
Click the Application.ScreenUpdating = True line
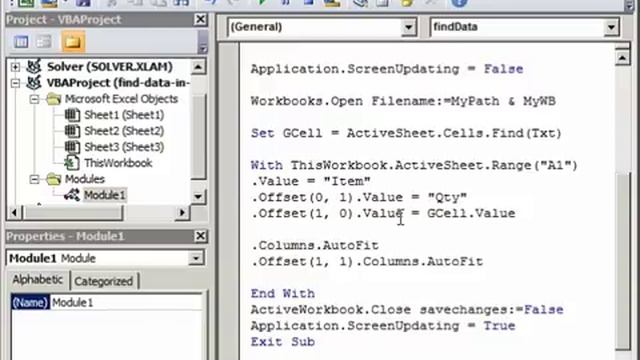tap(383, 326)
